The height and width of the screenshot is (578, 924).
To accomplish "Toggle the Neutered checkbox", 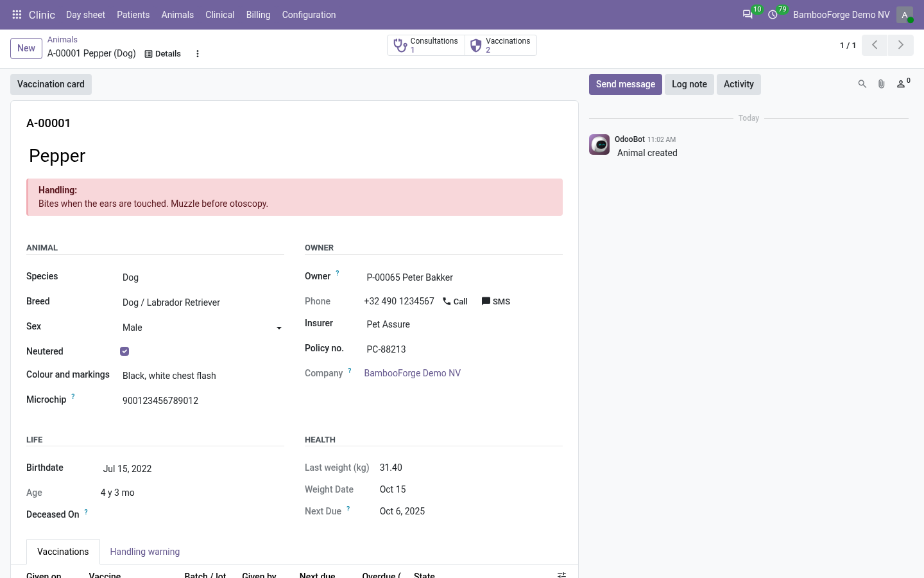I will tap(124, 351).
